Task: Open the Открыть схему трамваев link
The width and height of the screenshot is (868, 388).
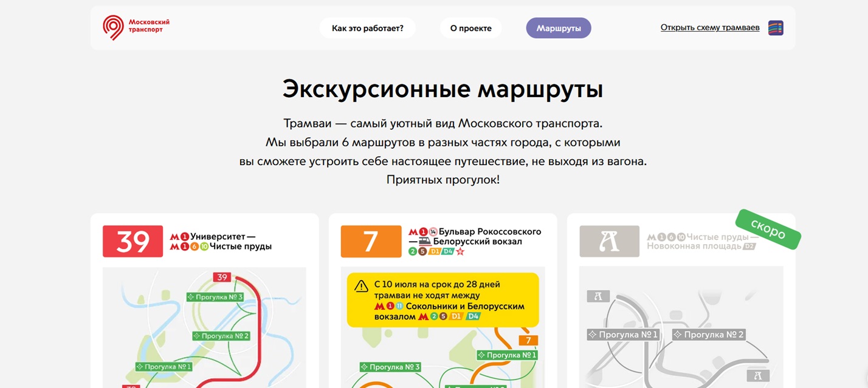Action: [x=709, y=27]
